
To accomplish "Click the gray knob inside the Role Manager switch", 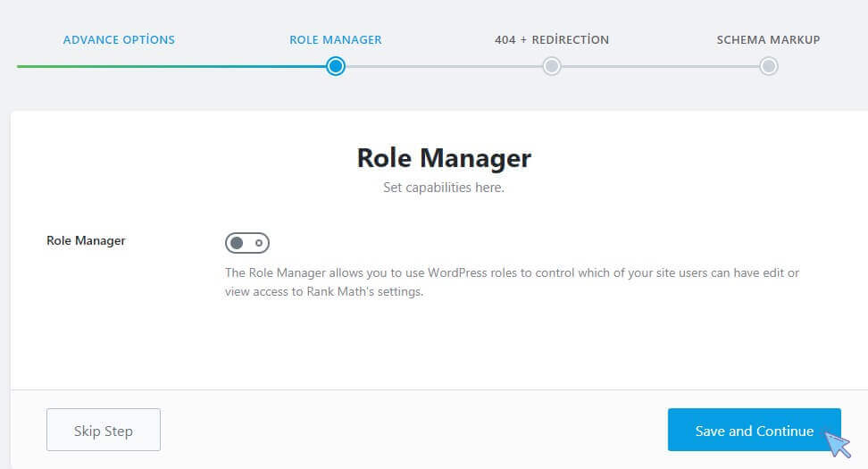I will coord(237,243).
